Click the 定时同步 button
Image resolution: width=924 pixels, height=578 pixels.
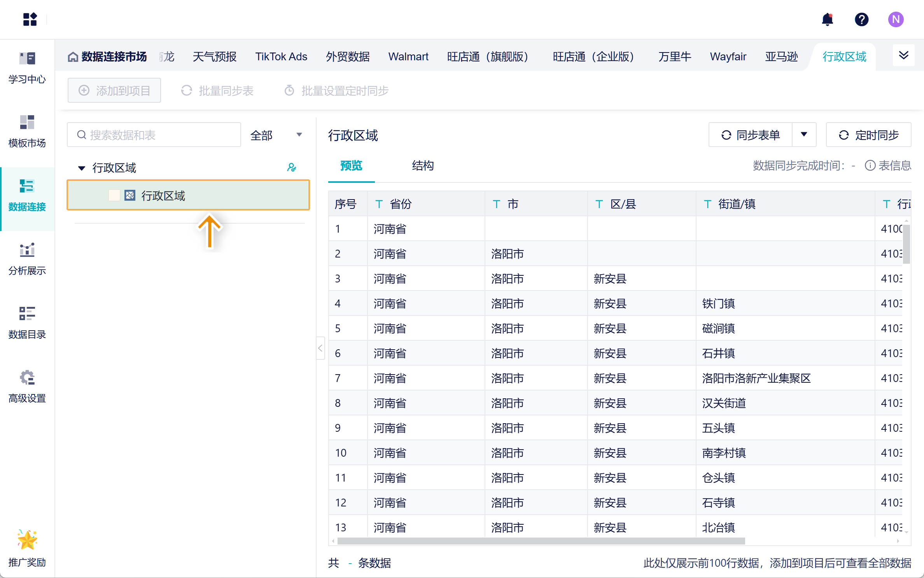click(x=868, y=135)
